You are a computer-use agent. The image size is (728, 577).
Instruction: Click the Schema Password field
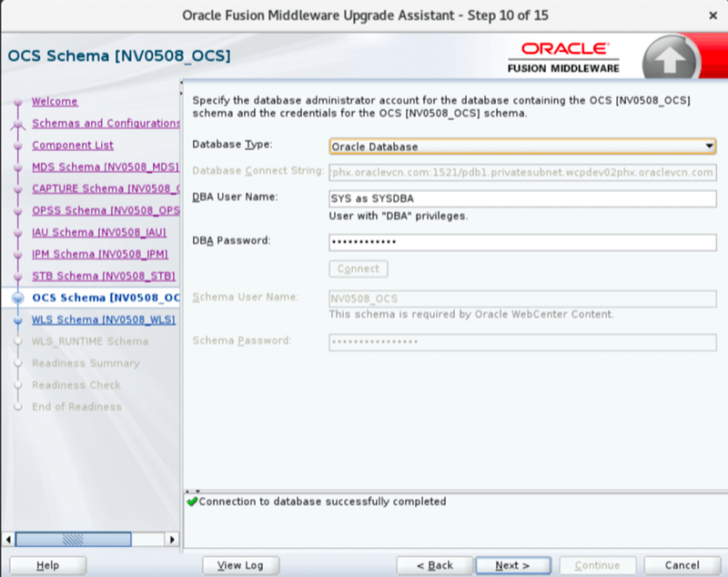[522, 342]
